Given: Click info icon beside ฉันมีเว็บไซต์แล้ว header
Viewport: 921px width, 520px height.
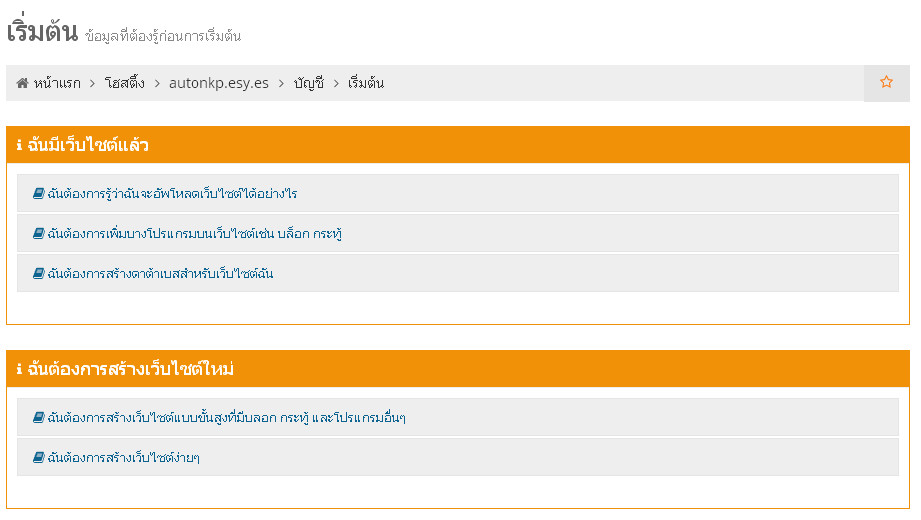Looking at the screenshot, I should coord(19,146).
